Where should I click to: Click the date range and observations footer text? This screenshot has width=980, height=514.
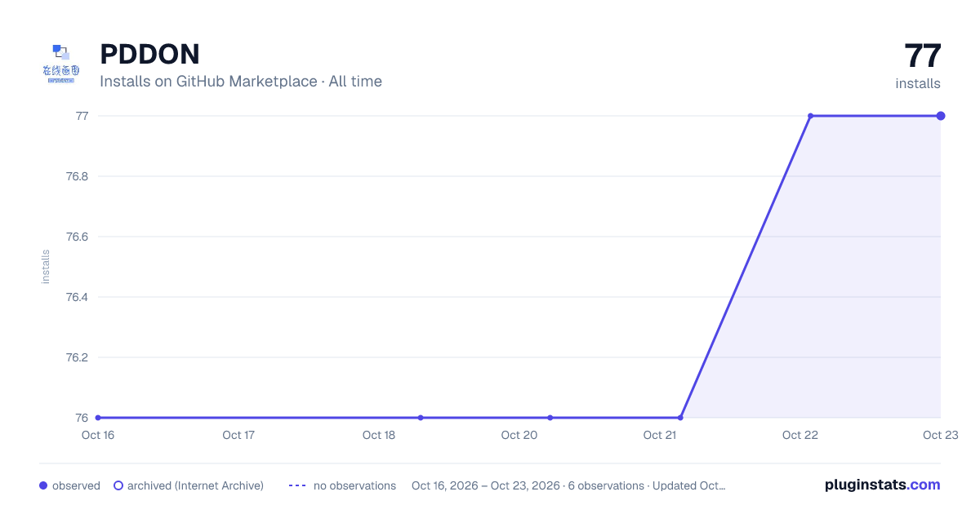coord(568,485)
